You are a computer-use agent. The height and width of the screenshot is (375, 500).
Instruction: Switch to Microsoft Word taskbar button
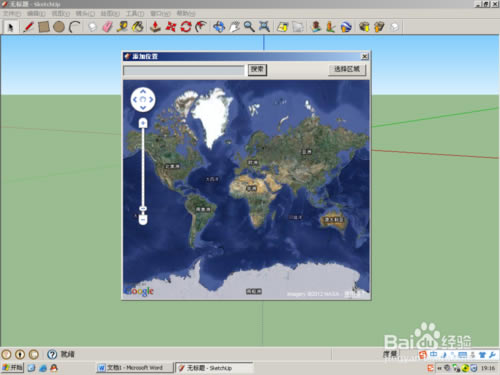135,368
